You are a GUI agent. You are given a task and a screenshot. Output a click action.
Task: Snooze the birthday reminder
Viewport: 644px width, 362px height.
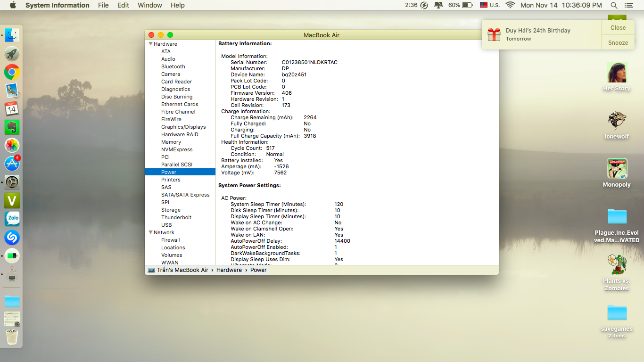[x=618, y=42]
